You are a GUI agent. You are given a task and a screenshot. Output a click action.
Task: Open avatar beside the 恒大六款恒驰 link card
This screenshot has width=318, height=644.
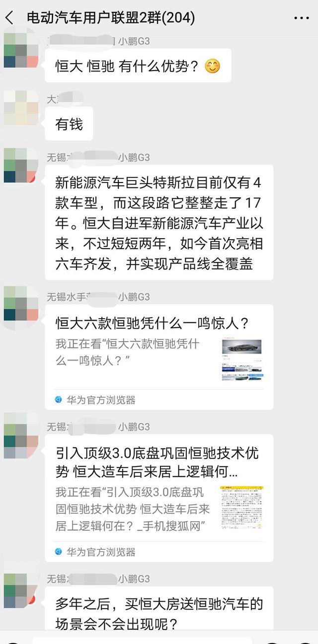point(21,303)
